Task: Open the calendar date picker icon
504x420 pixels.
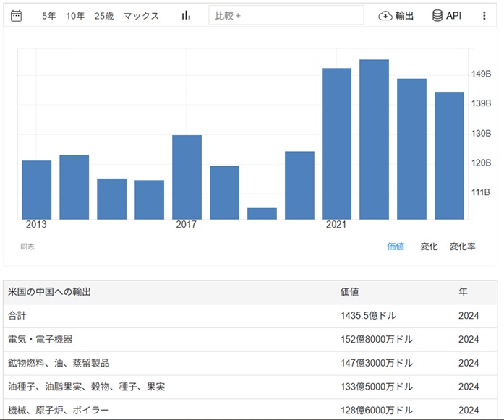Action: [x=16, y=16]
